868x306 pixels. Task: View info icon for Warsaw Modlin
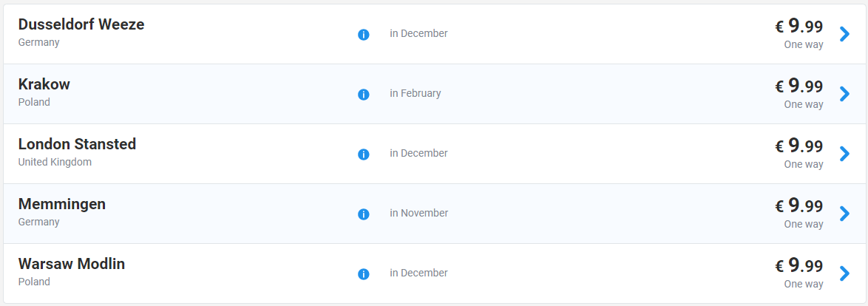[x=363, y=274]
